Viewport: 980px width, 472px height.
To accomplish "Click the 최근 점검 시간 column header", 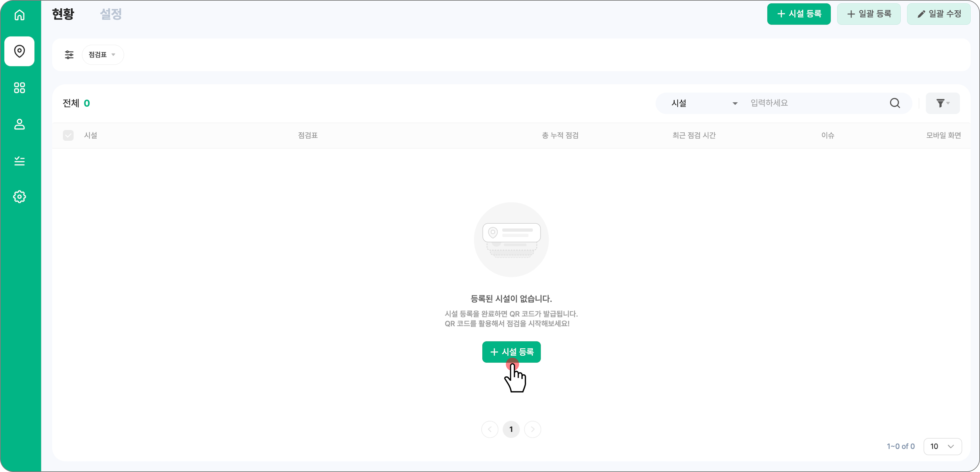I will click(x=694, y=135).
